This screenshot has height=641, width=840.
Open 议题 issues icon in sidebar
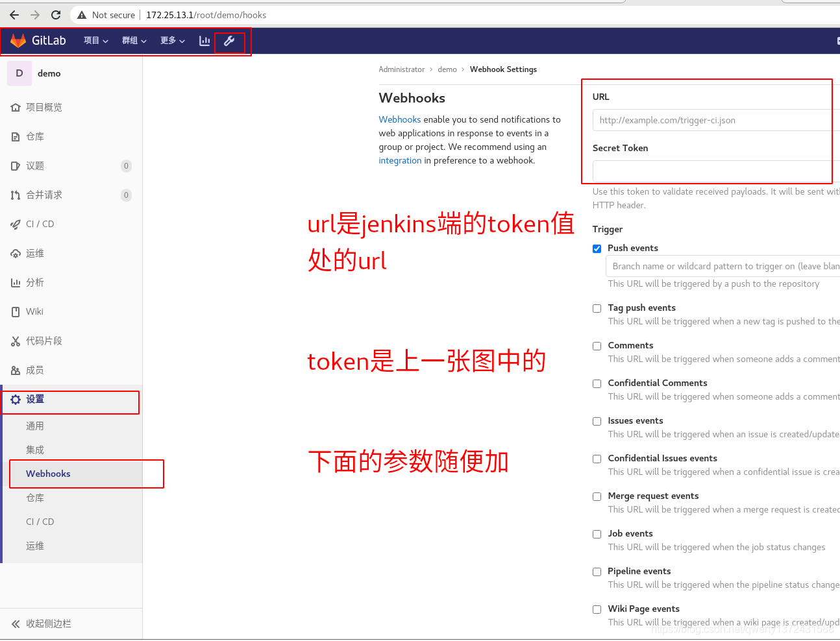coord(16,166)
